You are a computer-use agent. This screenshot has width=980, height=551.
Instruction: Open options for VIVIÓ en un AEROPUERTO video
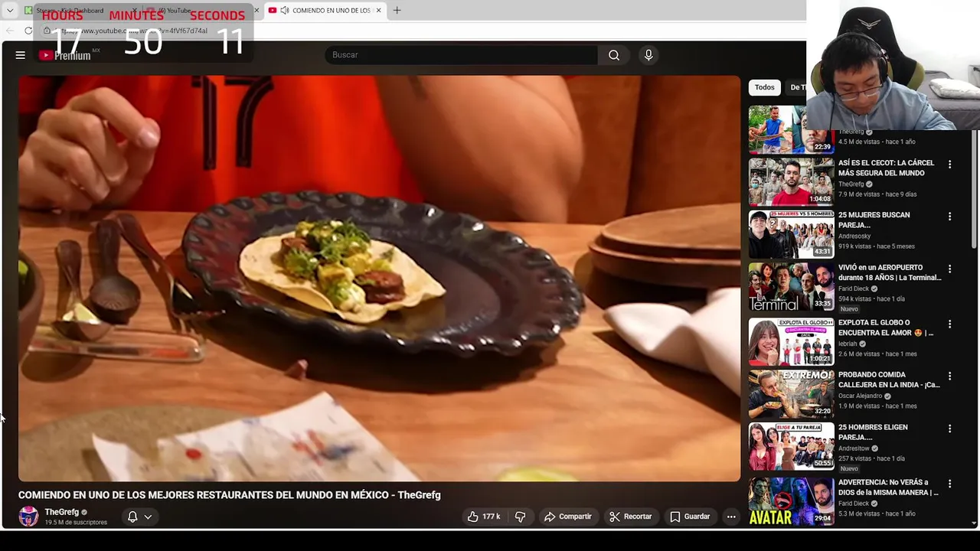click(x=950, y=269)
